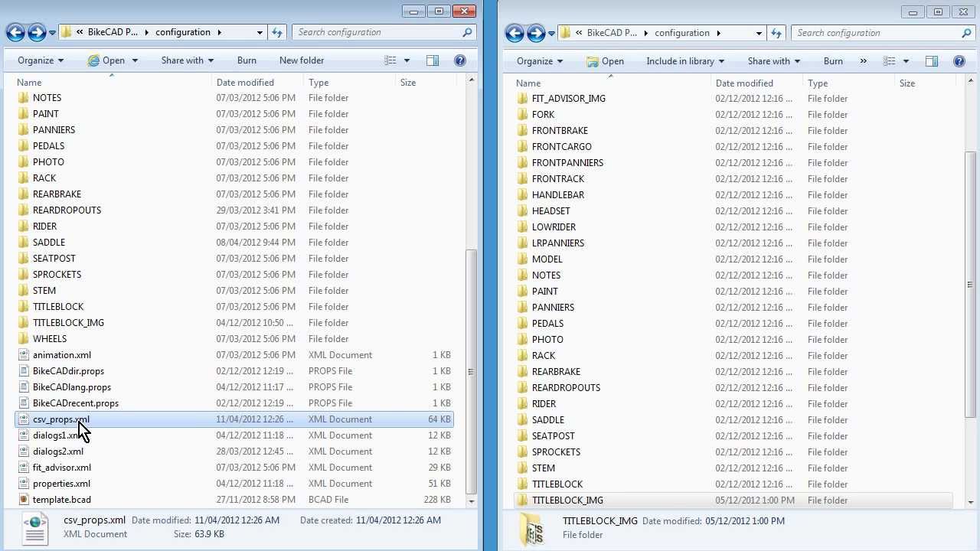Expand Open dropdown arrow in left window
This screenshot has height=551, width=980.
pos(135,60)
